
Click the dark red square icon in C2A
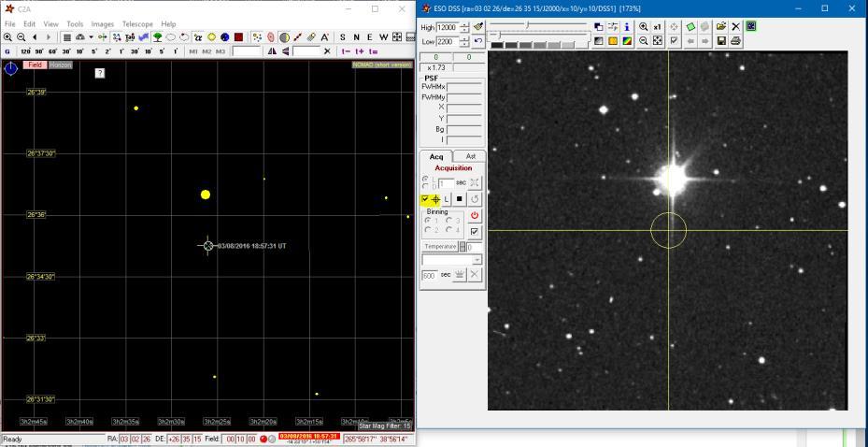click(238, 37)
